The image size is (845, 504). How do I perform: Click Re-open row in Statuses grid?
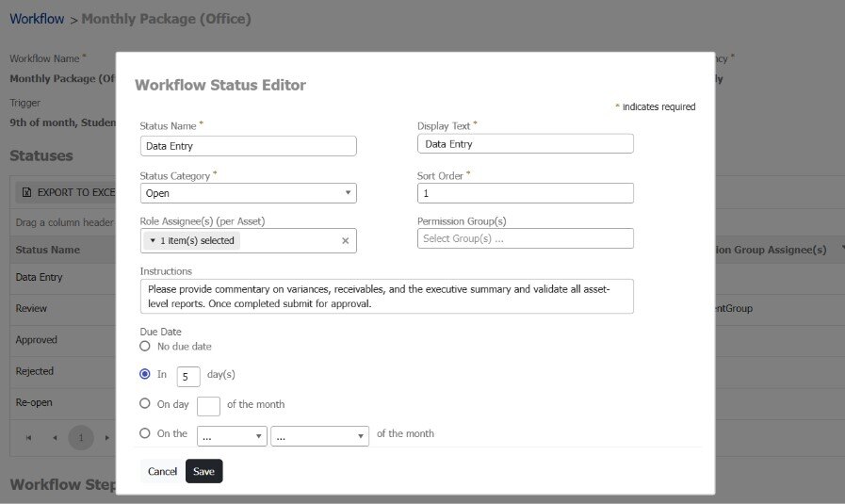pyautogui.click(x=62, y=402)
